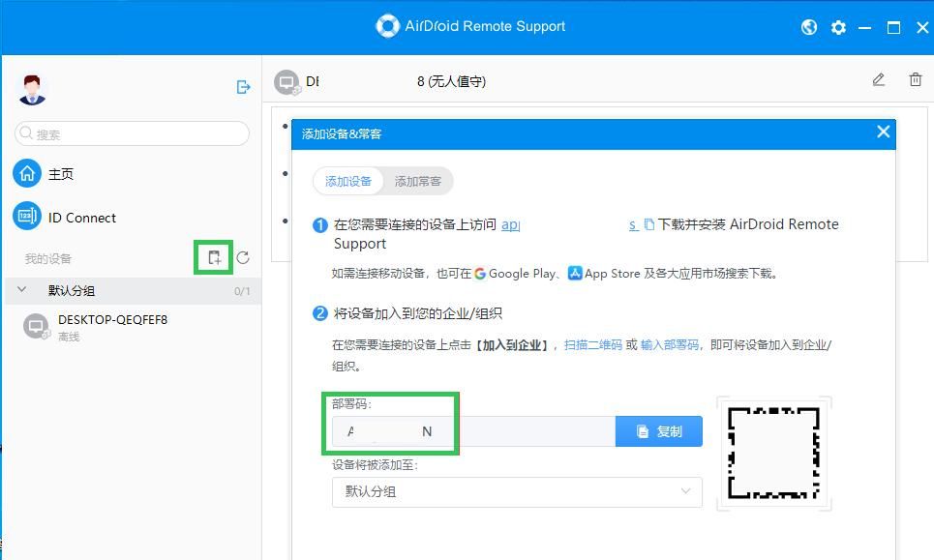Open settings gear in title bar
The width and height of the screenshot is (934, 560).
(x=838, y=27)
